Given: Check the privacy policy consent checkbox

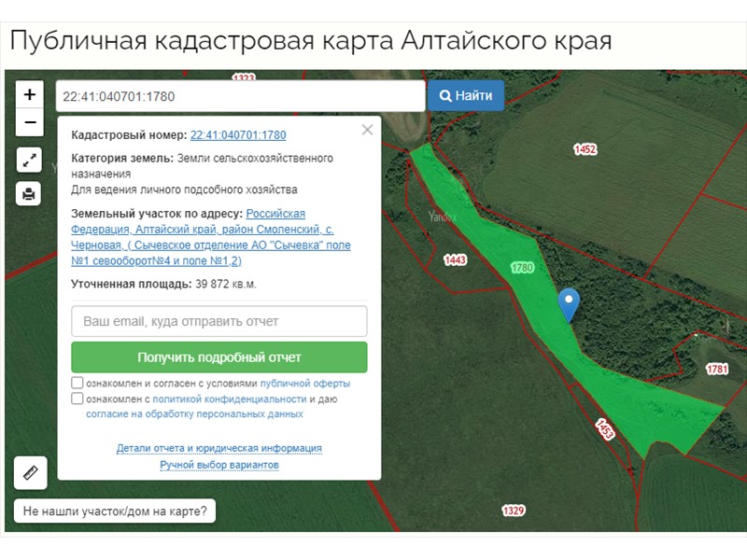Looking at the screenshot, I should point(78,399).
